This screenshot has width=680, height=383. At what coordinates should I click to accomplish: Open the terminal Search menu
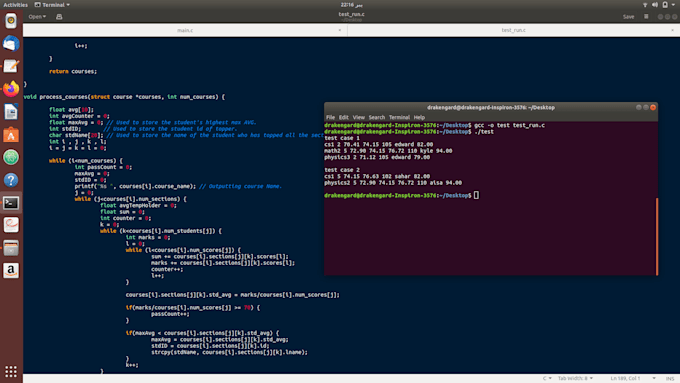(376, 117)
